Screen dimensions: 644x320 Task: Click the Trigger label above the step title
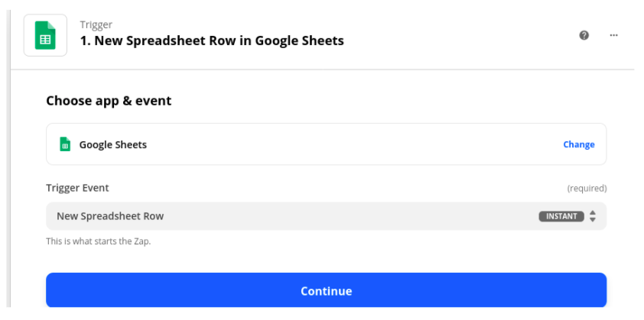point(96,24)
